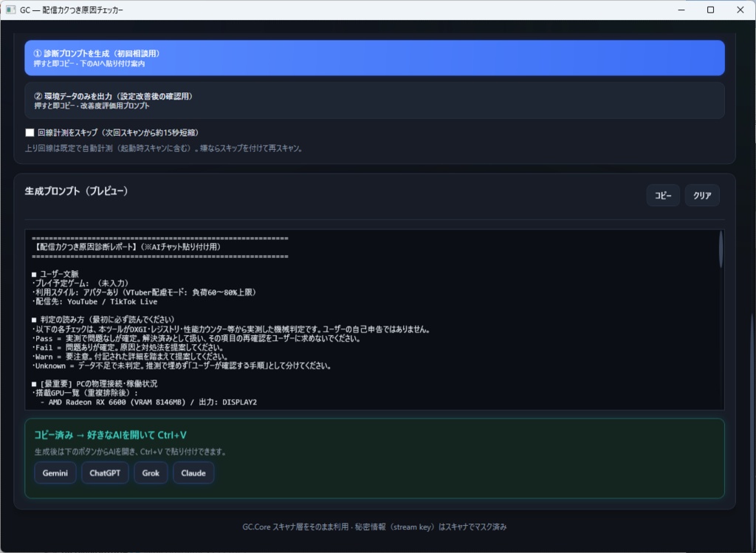Click the 利用スタイル: アバターあり line

[144, 292]
